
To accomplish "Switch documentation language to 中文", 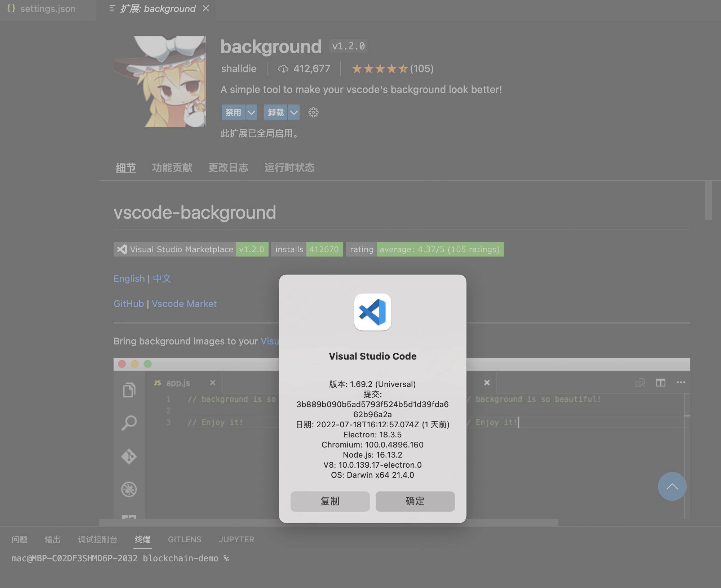I will pyautogui.click(x=162, y=278).
